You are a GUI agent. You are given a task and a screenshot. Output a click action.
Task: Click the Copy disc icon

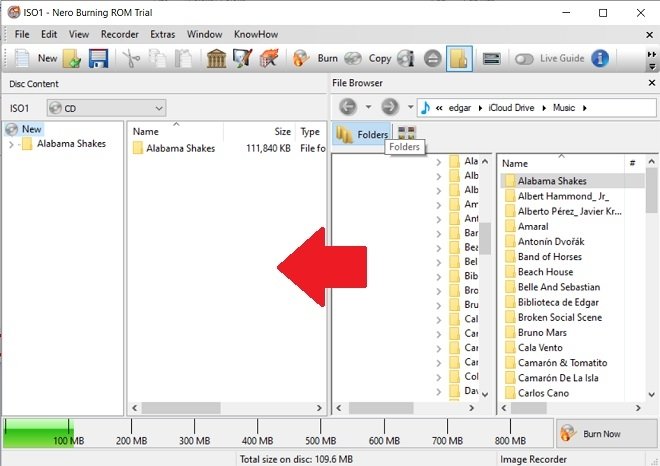point(353,58)
